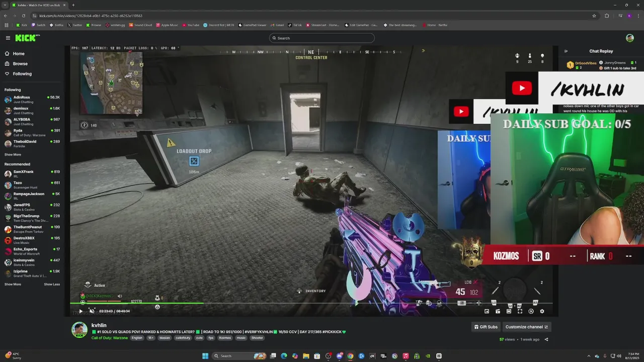Open TikTok bookmark

pos(295,25)
